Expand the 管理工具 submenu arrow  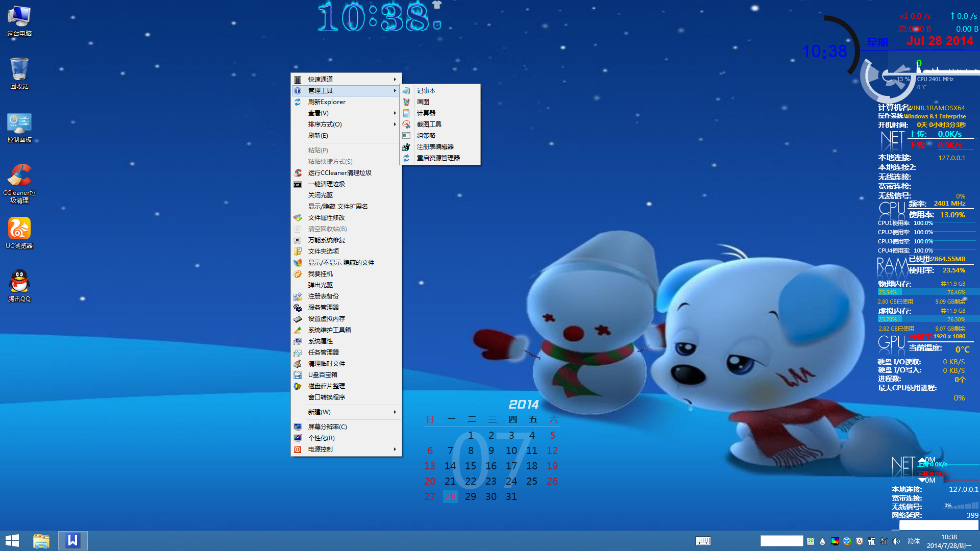[395, 91]
